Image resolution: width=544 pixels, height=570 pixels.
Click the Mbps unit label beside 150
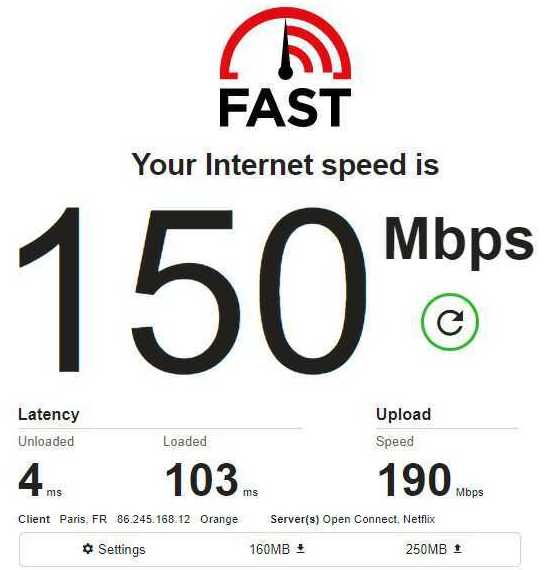click(459, 242)
